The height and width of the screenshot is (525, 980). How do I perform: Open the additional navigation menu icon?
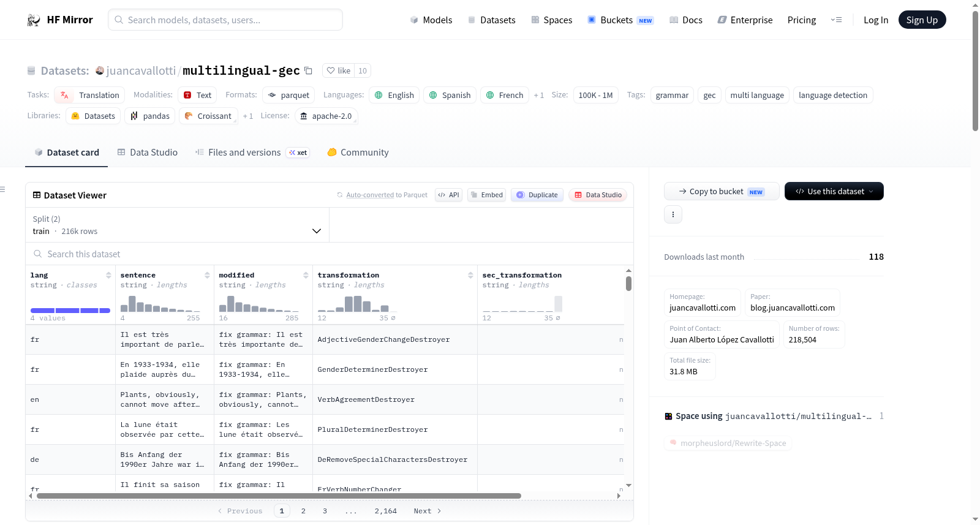(836, 20)
